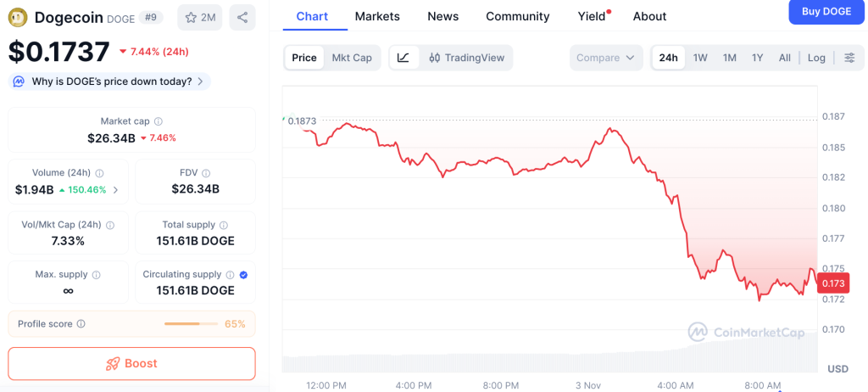This screenshot has width=868, height=392.
Task: Select the 1M time range
Action: click(x=730, y=58)
